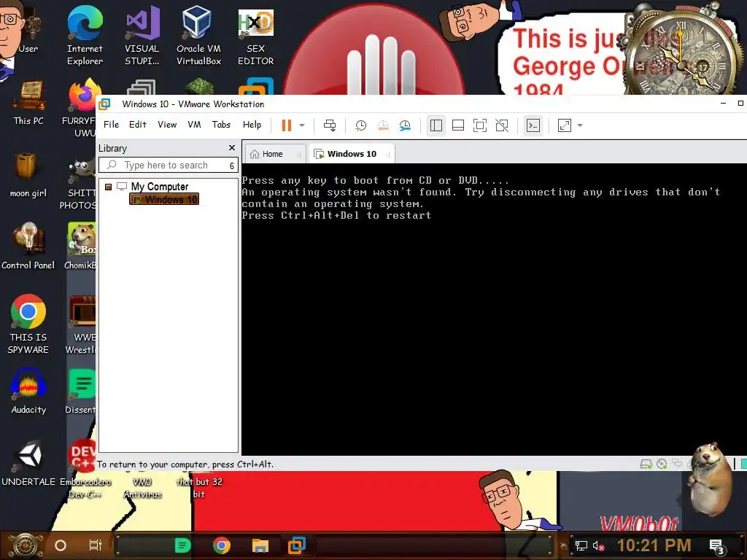This screenshot has height=560, width=747.
Task: Open Task View on the taskbar
Action: (x=96, y=545)
